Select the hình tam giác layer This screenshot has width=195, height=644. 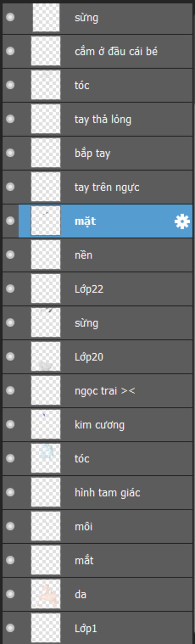[97, 492]
